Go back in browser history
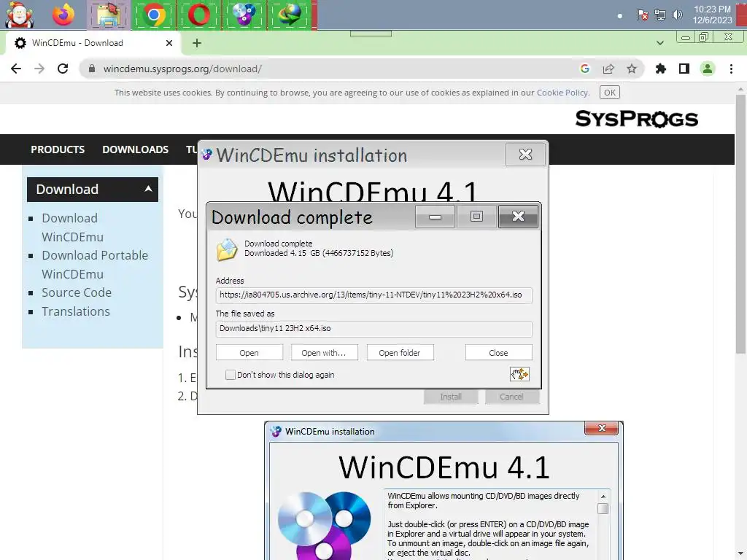 (x=16, y=69)
